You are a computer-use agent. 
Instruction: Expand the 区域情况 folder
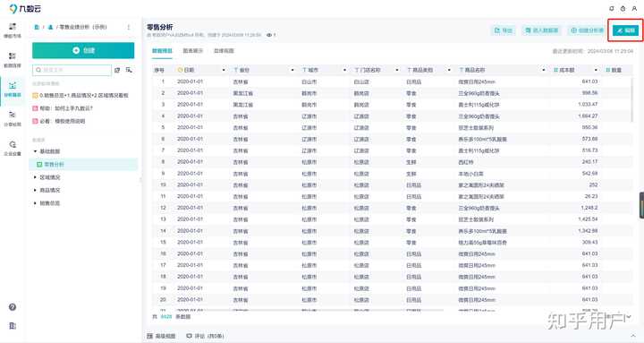[x=35, y=177]
